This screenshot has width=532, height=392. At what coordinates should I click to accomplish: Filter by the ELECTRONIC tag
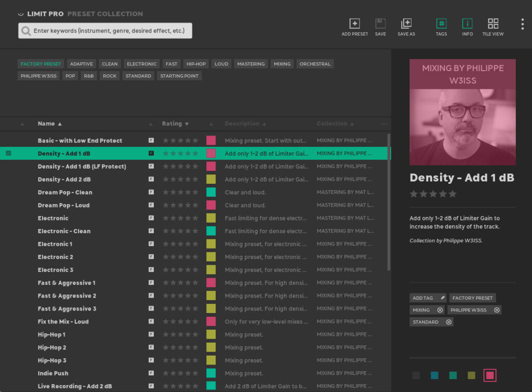coord(141,64)
